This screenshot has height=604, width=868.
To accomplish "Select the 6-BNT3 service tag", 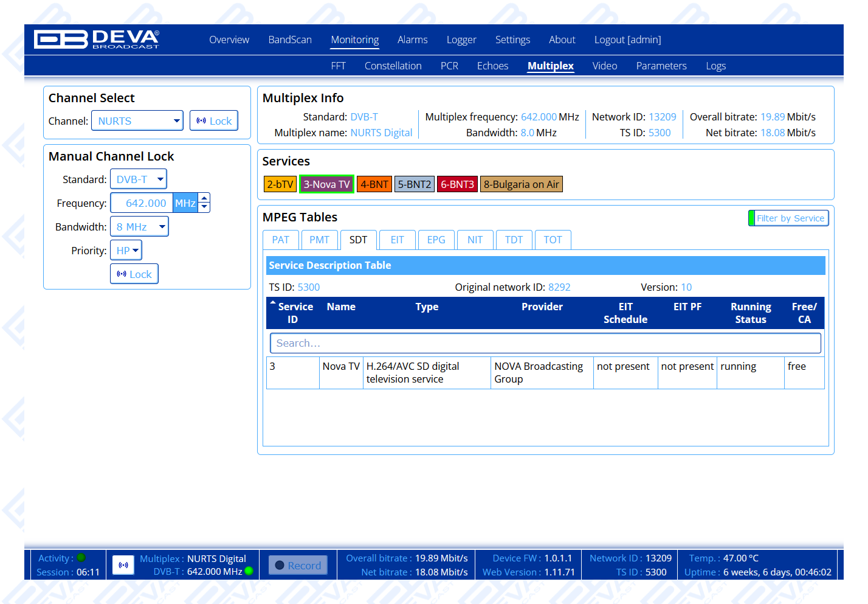I will coord(457,184).
